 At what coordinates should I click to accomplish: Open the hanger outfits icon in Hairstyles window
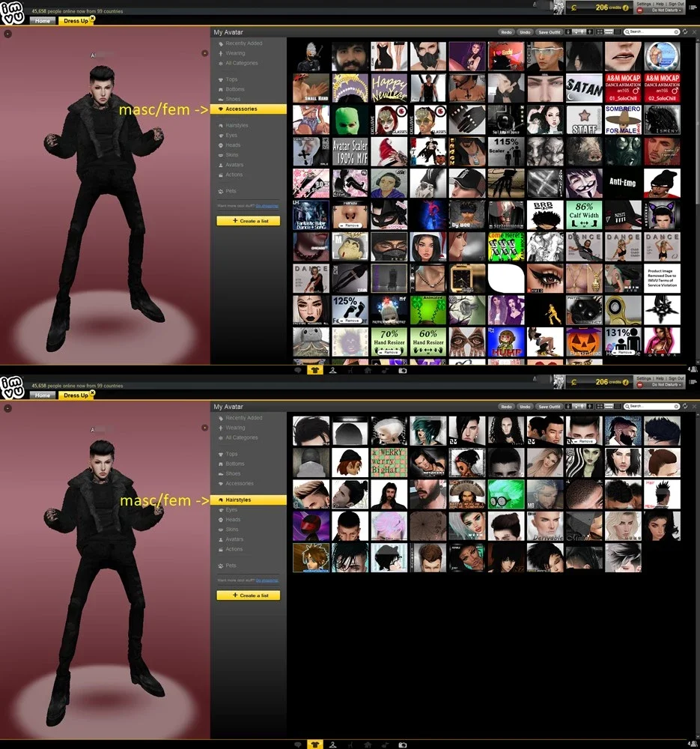[x=333, y=745]
